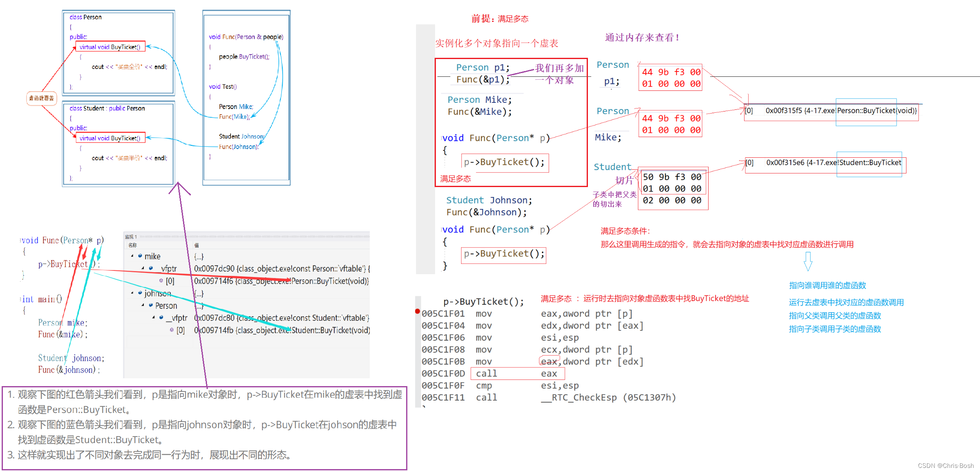Click class Student : public Person in the diagram

tap(107, 108)
